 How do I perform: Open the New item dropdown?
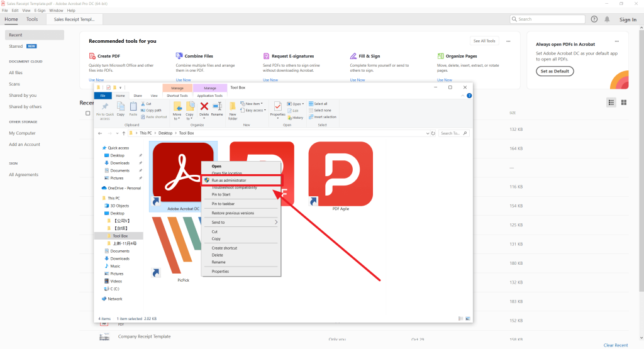pos(252,104)
